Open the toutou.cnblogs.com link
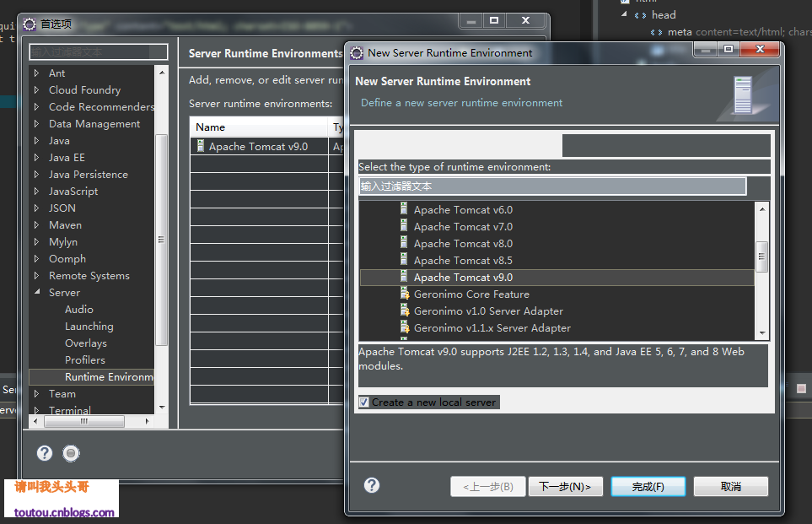The width and height of the screenshot is (812, 524). 64,512
